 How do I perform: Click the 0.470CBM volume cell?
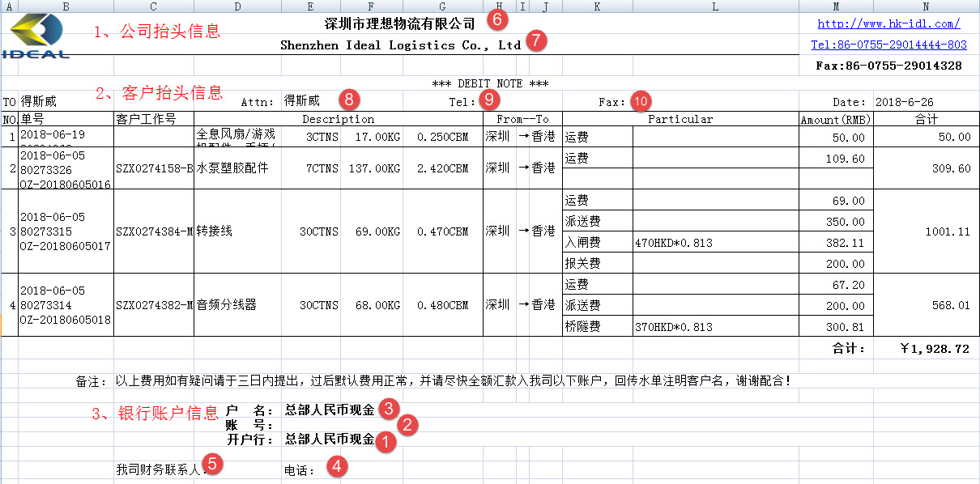[x=443, y=231]
